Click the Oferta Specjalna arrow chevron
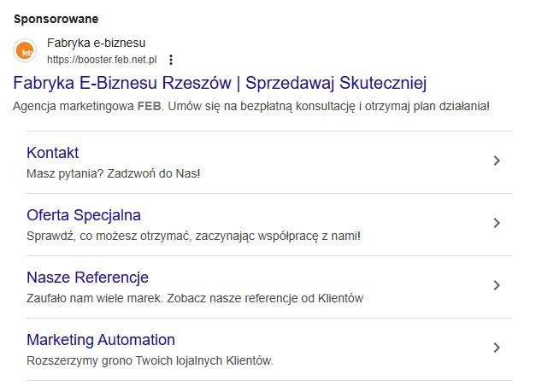The image size is (536, 392). point(497,223)
